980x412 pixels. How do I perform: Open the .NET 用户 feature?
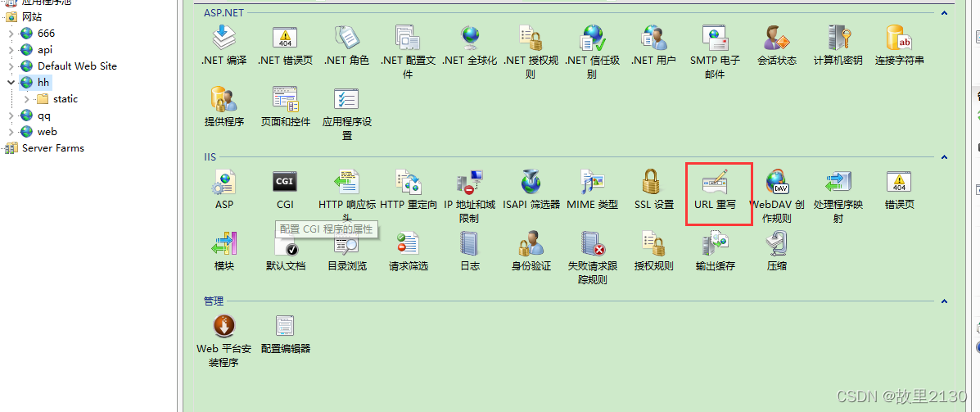[x=653, y=47]
